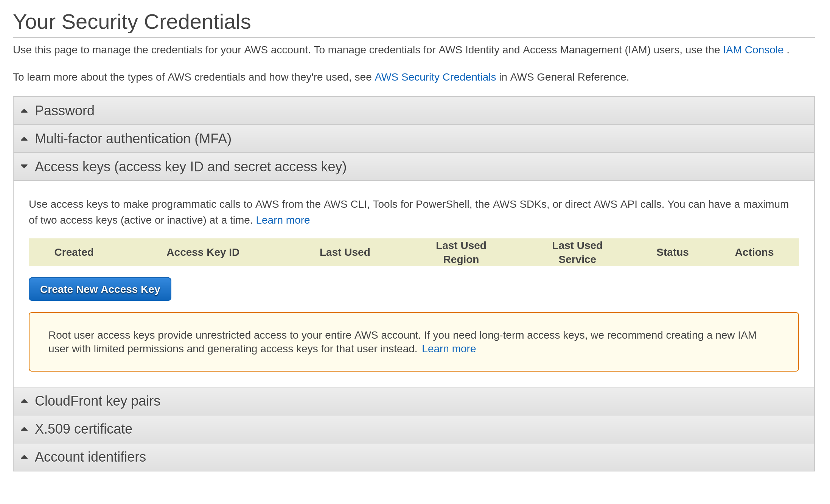Click the Status column header

[x=672, y=252]
